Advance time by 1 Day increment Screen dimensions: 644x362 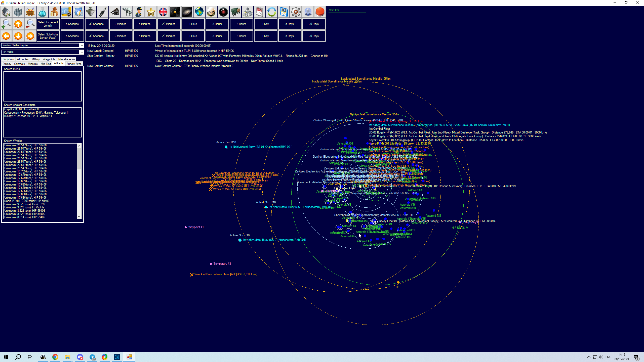(265, 24)
